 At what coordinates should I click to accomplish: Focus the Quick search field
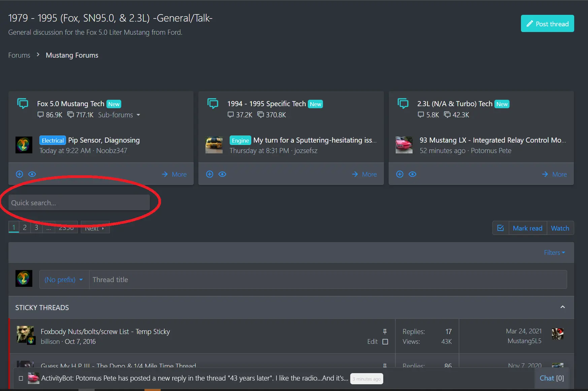79,203
